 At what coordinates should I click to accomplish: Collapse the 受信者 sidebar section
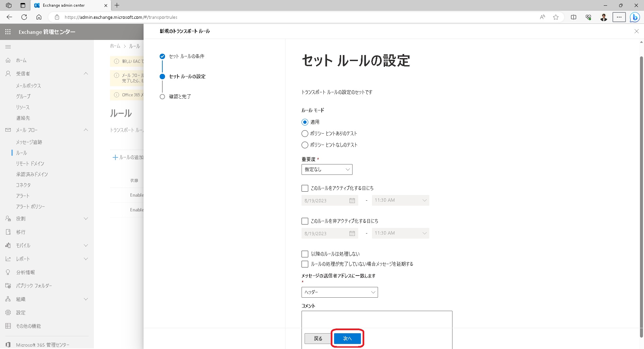[x=86, y=73]
